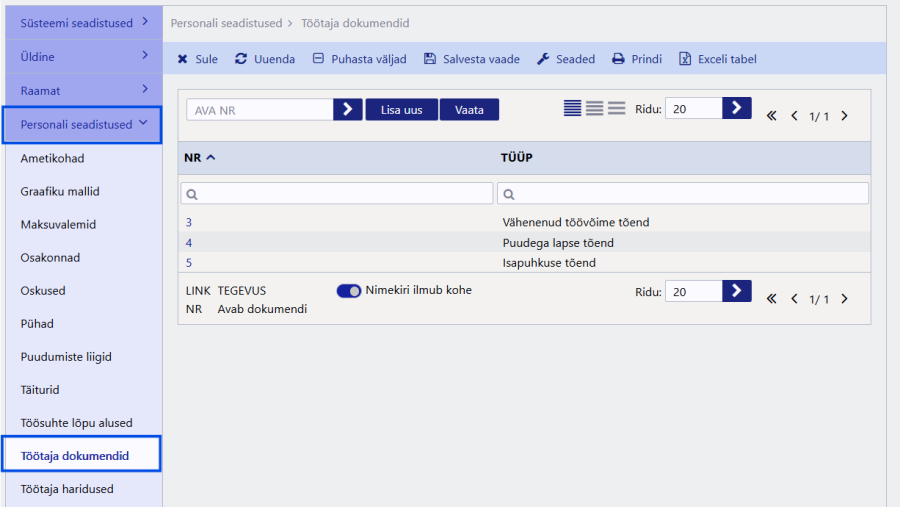Select the densest row spacing icon

click(572, 109)
